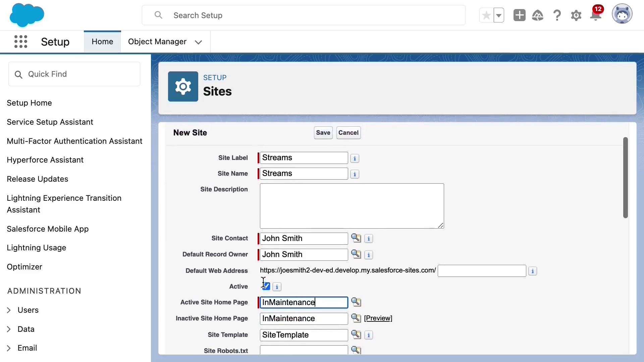Open Salesforce Mobile App item
Viewport: 644px width, 362px height.
click(x=48, y=229)
